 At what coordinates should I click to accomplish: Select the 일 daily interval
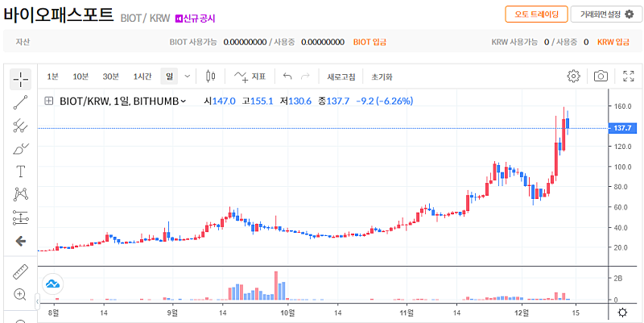(169, 77)
